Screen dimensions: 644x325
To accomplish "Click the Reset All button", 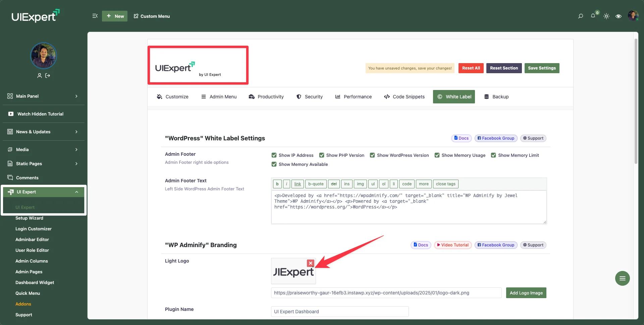I will click(x=471, y=68).
